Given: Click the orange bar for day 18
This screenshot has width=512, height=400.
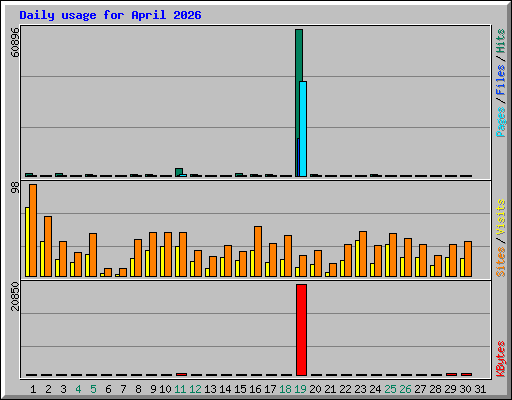Looking at the screenshot, I should (288, 256).
